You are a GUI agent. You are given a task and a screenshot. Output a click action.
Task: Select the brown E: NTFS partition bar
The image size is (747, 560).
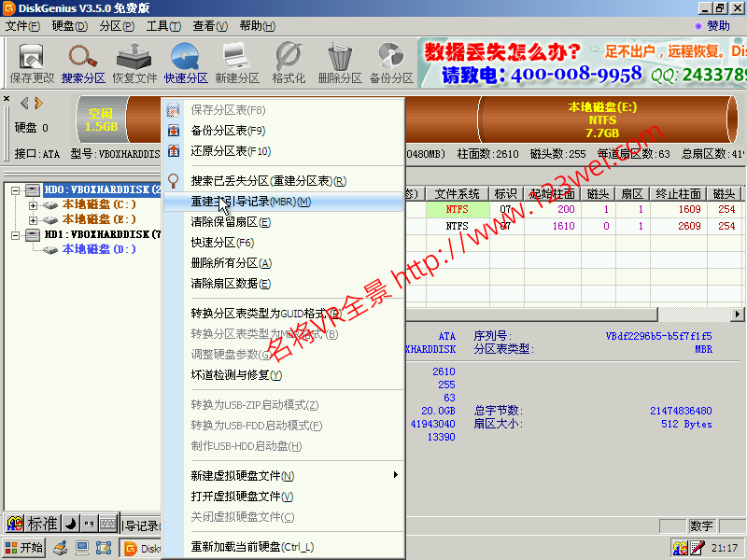click(598, 119)
